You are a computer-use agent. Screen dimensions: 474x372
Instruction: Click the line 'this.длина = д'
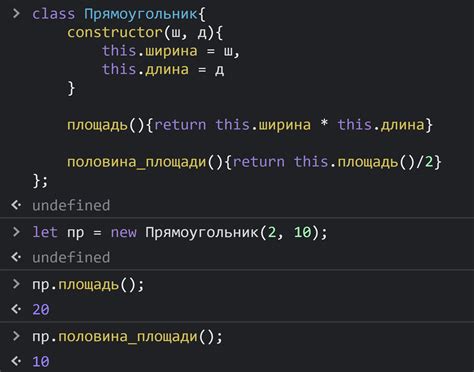(163, 70)
